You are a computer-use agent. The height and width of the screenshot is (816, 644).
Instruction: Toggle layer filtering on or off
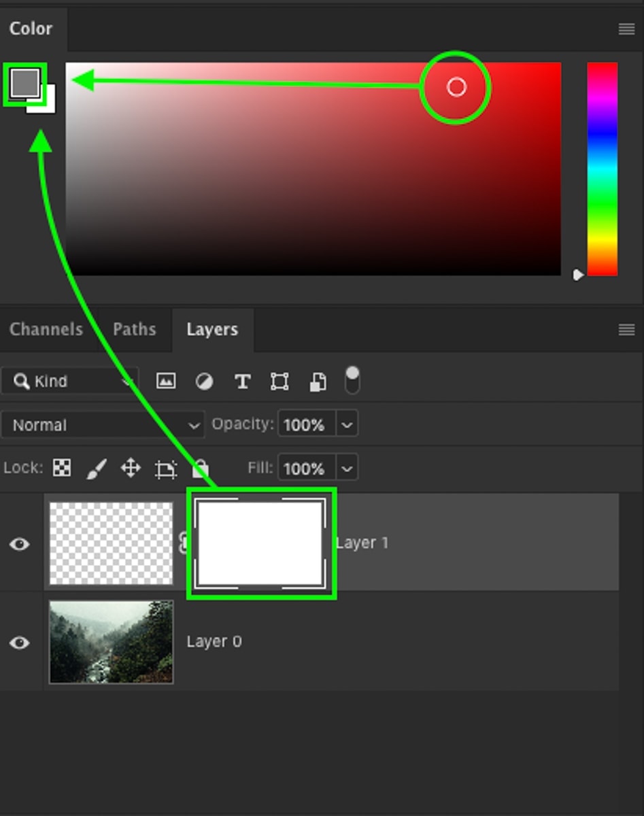pyautogui.click(x=352, y=380)
